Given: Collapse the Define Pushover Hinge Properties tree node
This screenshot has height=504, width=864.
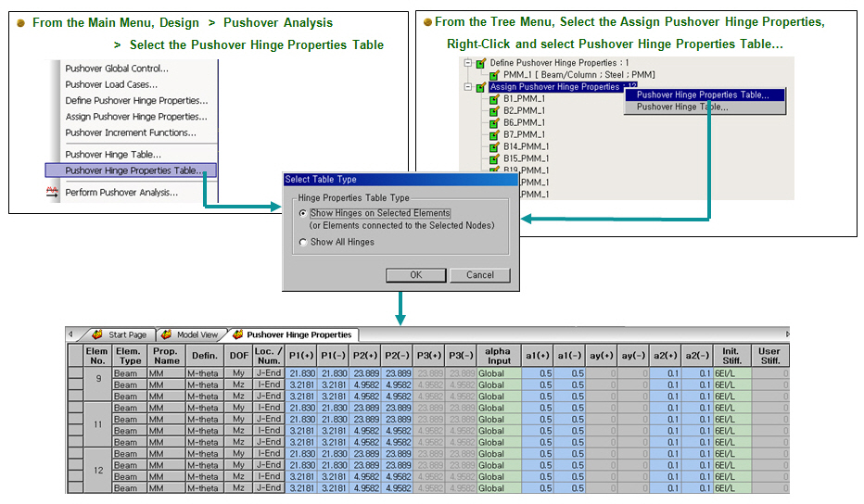Looking at the screenshot, I should (468, 63).
